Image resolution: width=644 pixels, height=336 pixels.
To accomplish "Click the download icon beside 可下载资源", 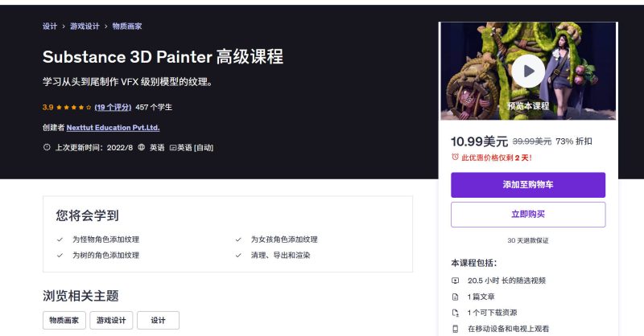I will (455, 313).
